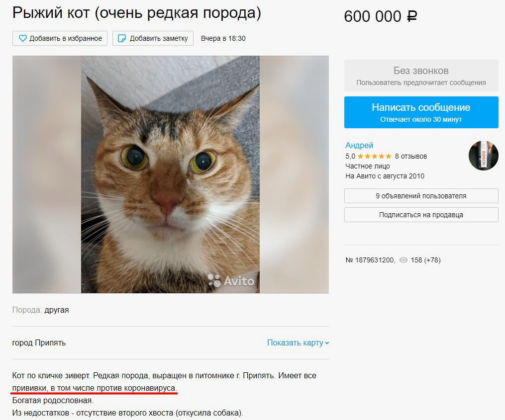
Task: Click the eye views icon
Action: coord(404,260)
